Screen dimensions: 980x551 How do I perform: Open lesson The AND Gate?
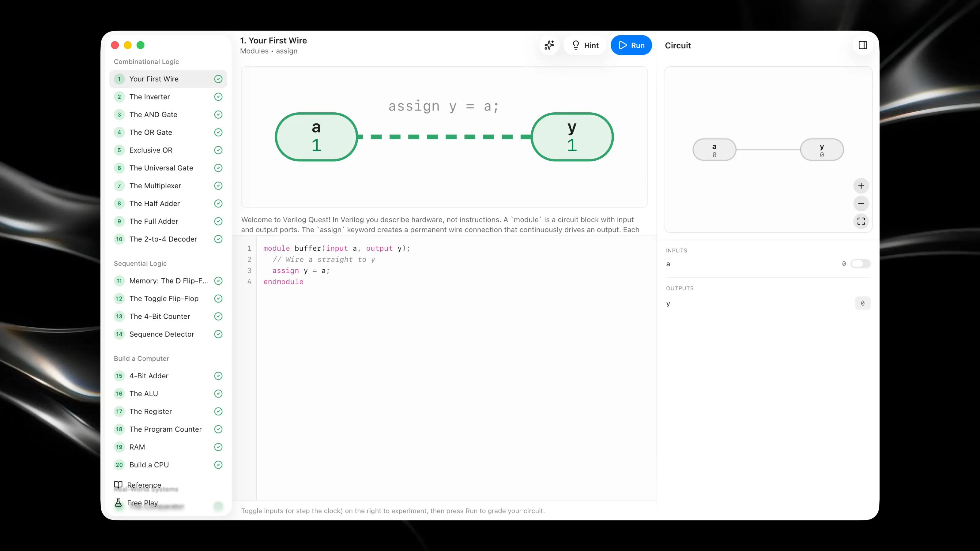tap(168, 114)
